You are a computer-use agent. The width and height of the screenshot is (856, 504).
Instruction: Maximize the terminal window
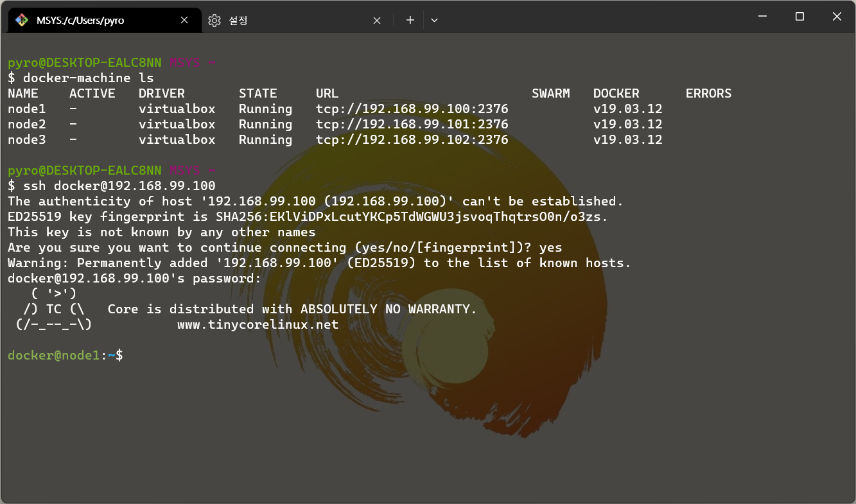pyautogui.click(x=799, y=17)
